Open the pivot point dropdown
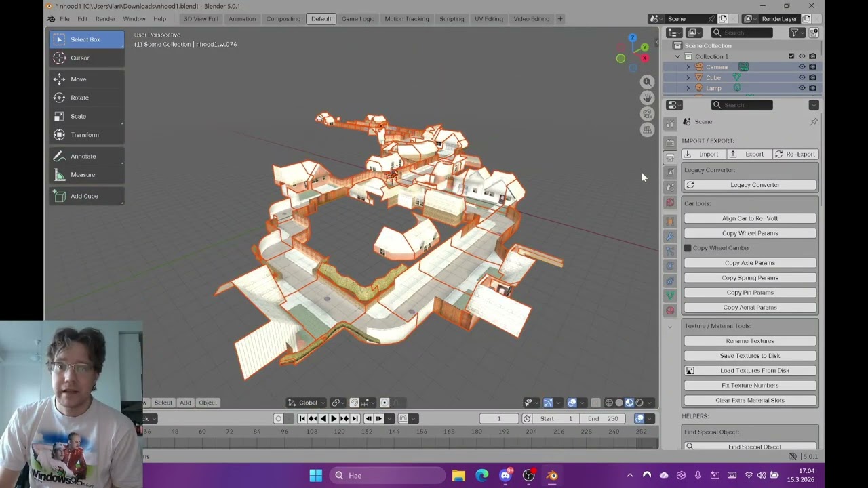This screenshot has height=488, width=868. 337,403
